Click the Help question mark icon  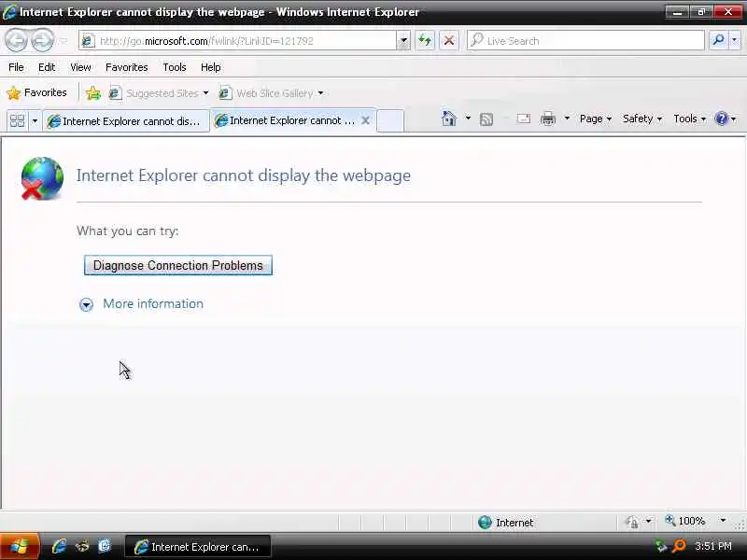tap(721, 119)
